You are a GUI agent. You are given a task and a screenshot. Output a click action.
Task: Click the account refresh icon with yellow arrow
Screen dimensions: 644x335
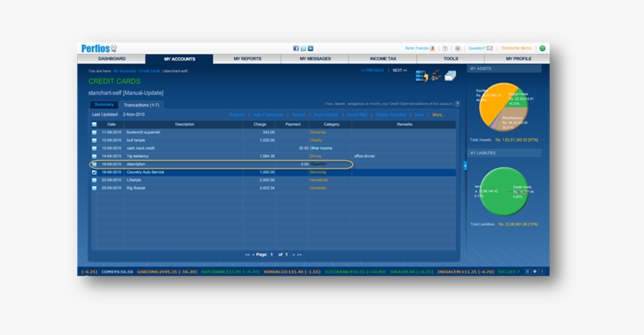pos(422,76)
